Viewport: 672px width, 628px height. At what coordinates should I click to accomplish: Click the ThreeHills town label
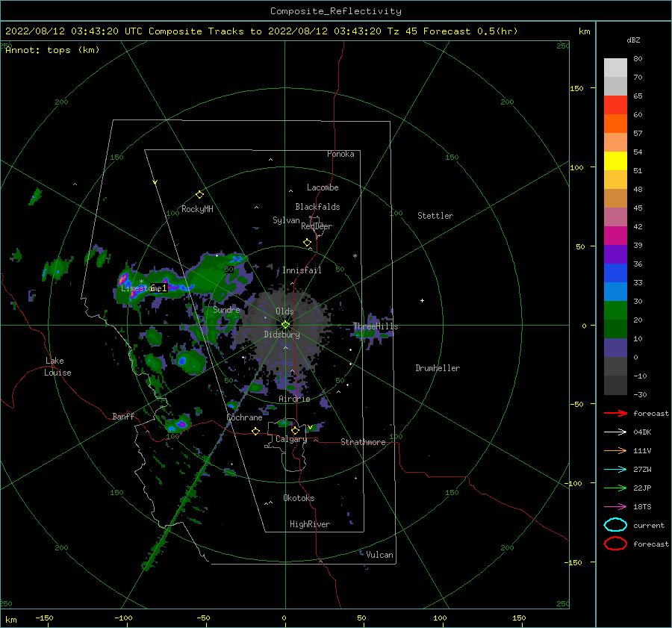tap(376, 326)
